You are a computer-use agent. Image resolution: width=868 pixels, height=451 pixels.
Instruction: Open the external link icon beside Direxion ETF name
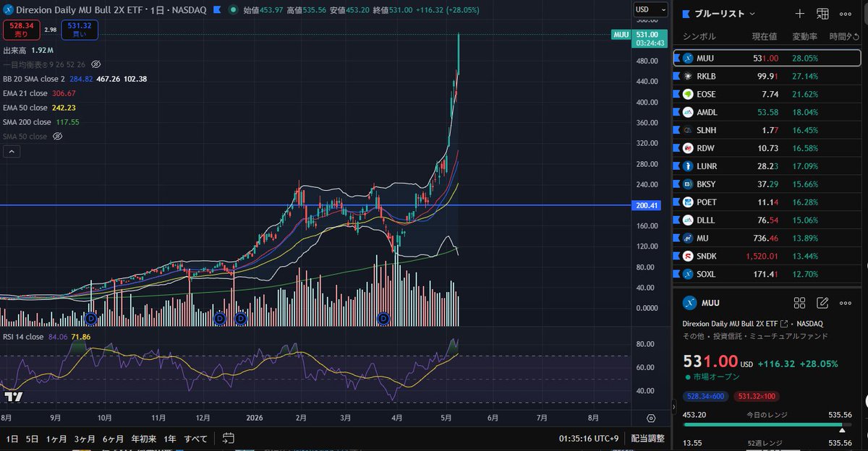pos(784,324)
